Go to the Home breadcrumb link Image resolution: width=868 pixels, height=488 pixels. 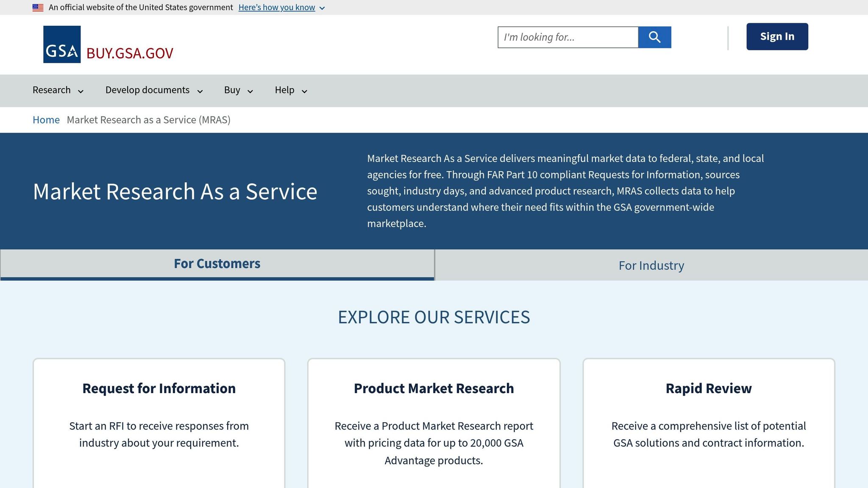[x=46, y=120]
